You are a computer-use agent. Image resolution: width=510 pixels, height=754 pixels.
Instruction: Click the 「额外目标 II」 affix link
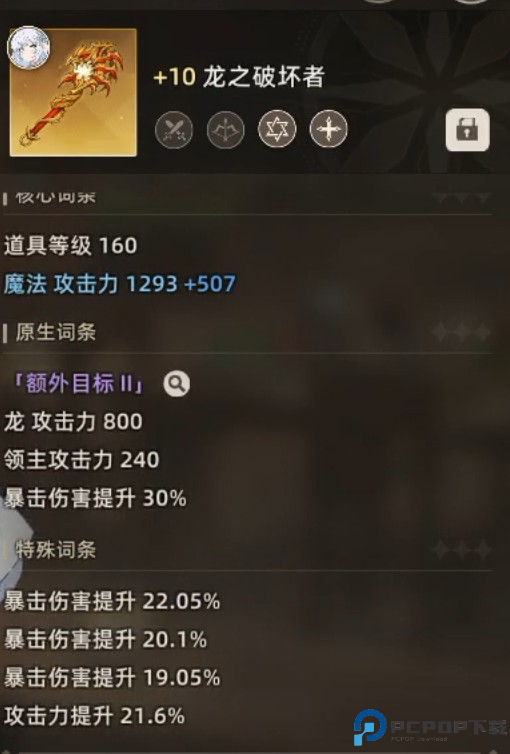pos(79,384)
